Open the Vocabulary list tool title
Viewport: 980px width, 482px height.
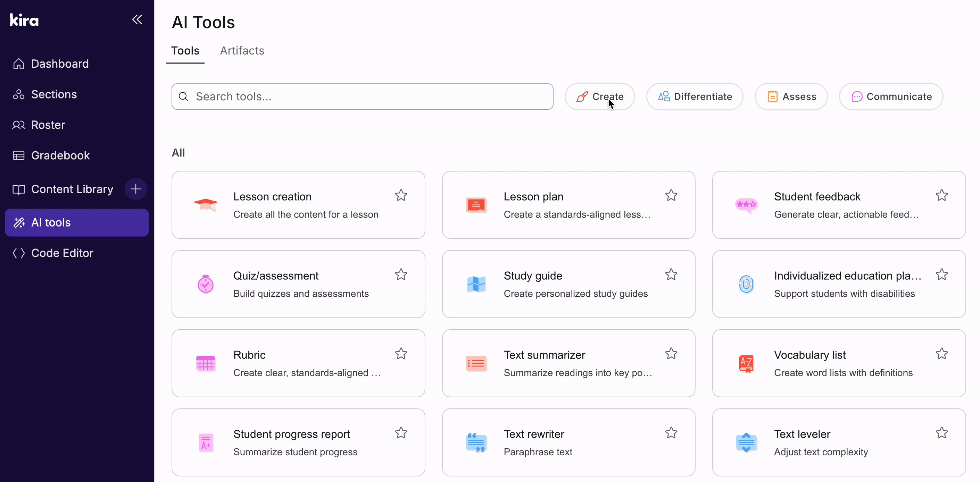coord(809,355)
